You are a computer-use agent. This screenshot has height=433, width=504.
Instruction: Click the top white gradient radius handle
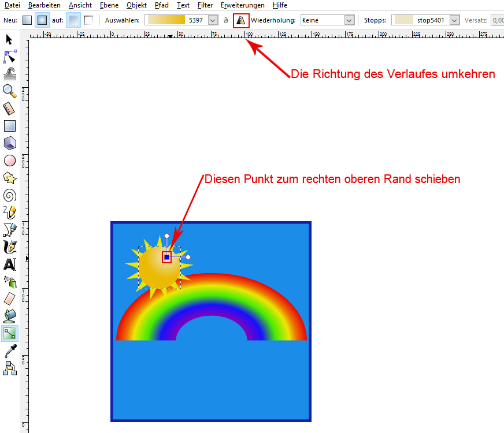pyautogui.click(x=166, y=236)
